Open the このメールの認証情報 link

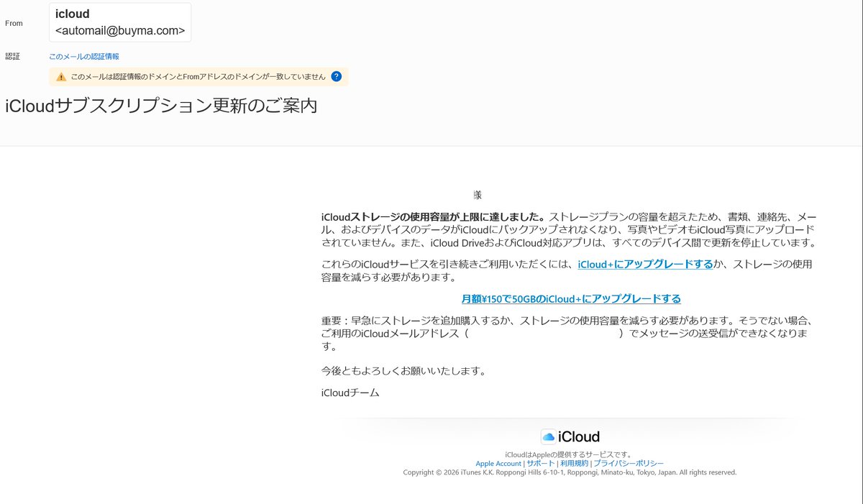click(84, 56)
